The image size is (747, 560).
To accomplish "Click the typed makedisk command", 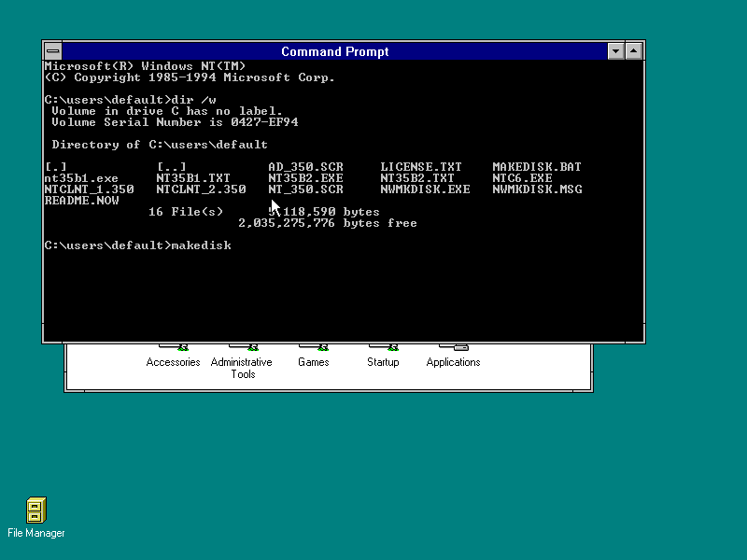I will (x=201, y=245).
